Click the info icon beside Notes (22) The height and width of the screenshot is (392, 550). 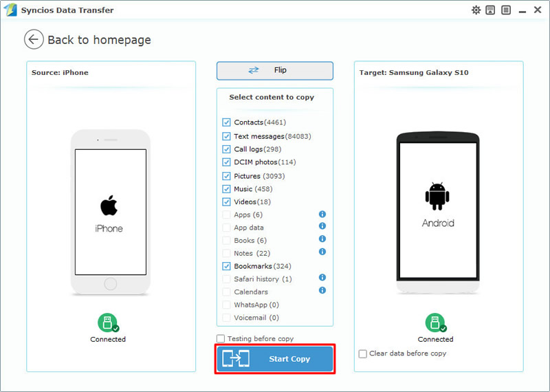click(322, 252)
